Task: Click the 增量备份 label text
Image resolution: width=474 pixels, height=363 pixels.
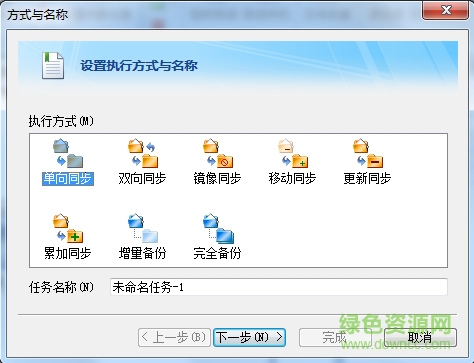Action: coord(142,253)
